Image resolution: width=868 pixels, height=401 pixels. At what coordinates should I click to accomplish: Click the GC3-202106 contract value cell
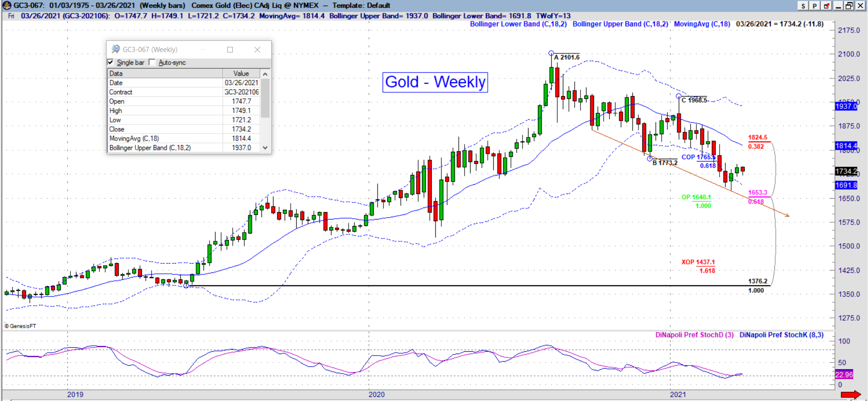coord(242,92)
